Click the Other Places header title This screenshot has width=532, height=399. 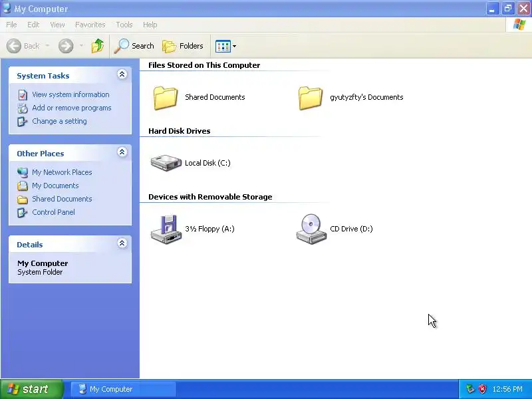tap(41, 154)
